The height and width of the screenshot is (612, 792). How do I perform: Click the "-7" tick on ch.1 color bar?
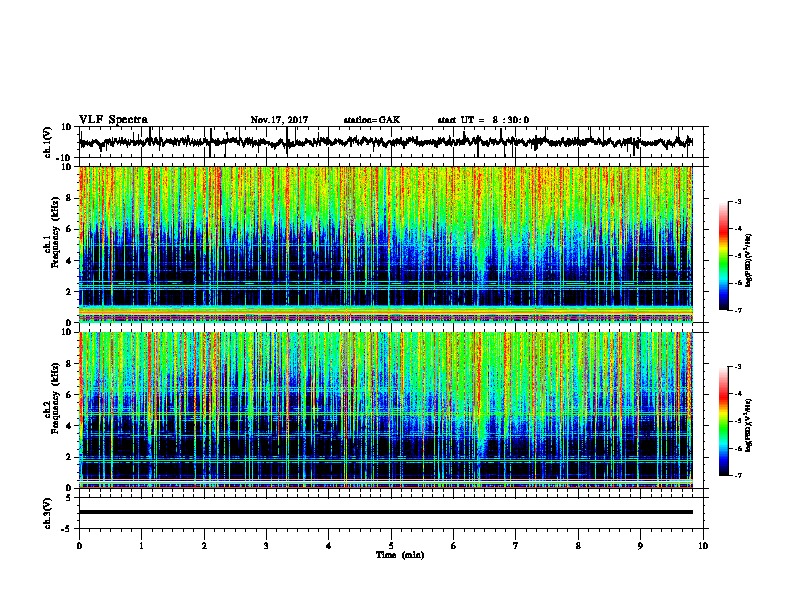pos(738,310)
